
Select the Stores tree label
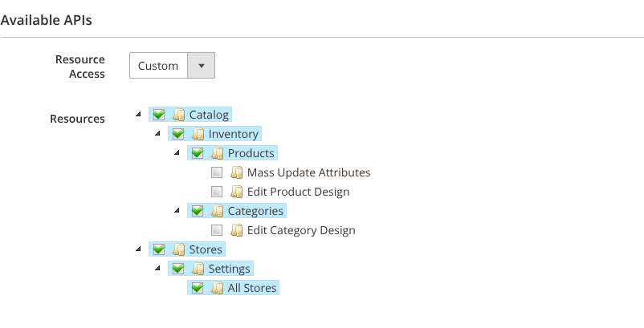pyautogui.click(x=206, y=249)
